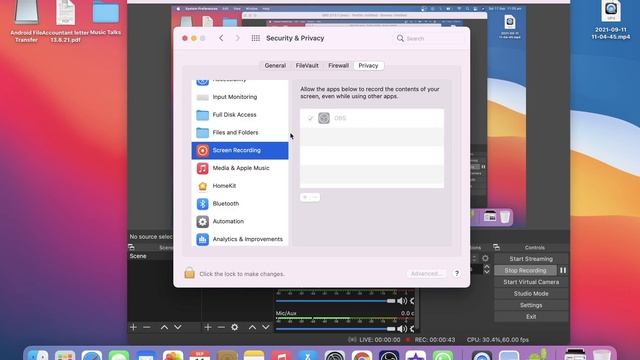This screenshot has height=360, width=640.
Task: Mute the Desktop Audio speaker icon
Action: (x=402, y=301)
